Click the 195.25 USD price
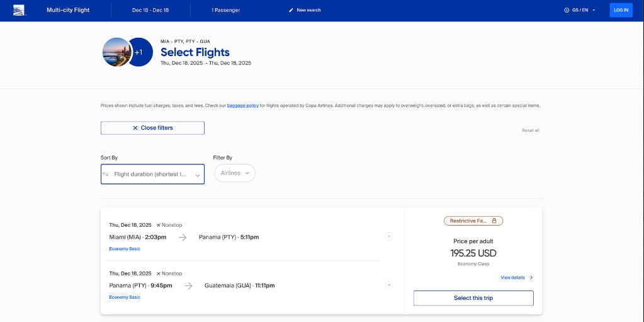644x322 pixels. (x=473, y=253)
